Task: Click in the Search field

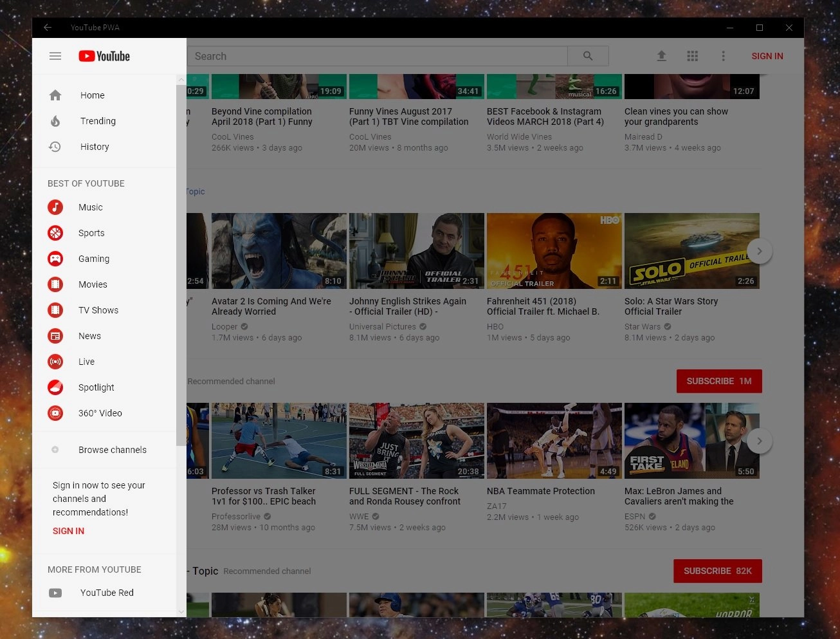Action: click(378, 56)
